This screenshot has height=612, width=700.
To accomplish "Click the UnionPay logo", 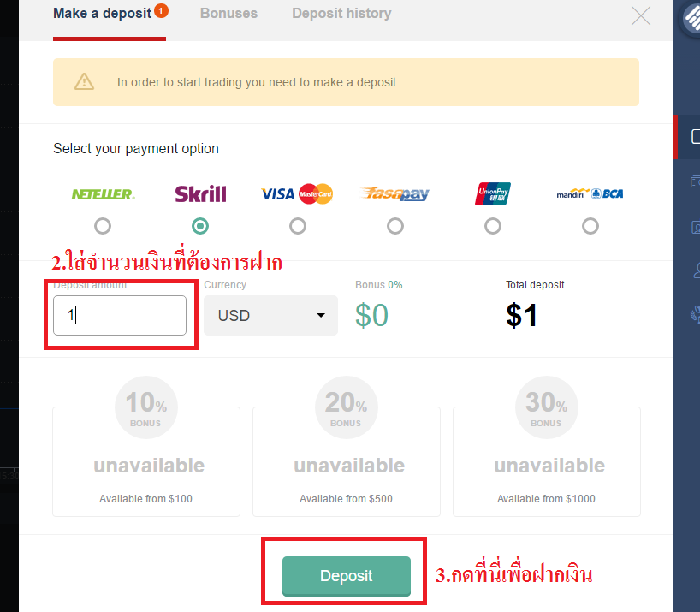I will [493, 193].
